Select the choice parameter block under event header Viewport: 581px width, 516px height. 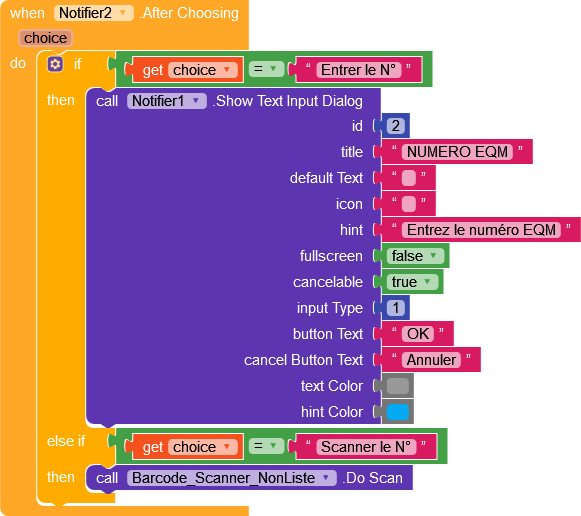pos(46,38)
